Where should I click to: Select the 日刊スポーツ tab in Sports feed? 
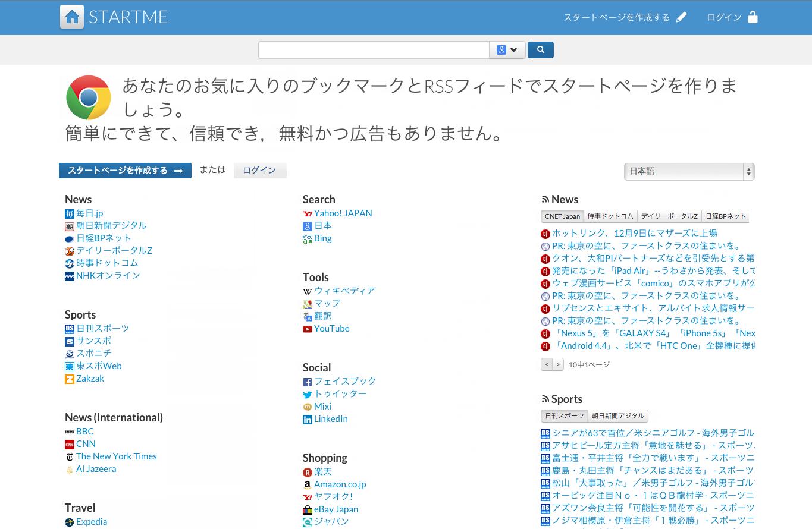click(564, 416)
